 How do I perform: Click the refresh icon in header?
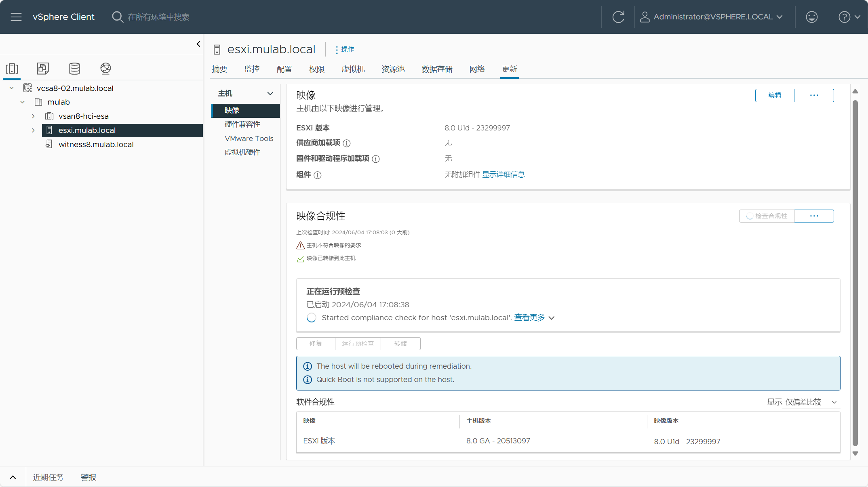coord(618,17)
